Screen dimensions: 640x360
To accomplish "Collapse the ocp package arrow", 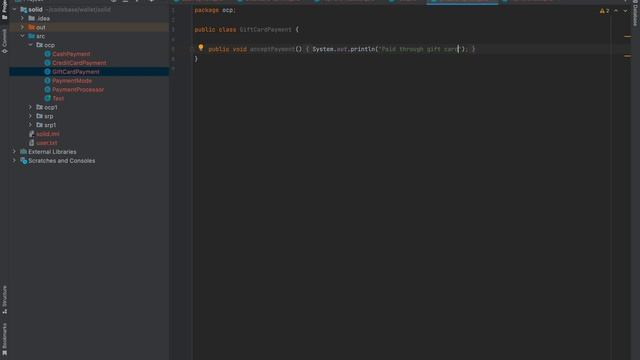I will click(31, 45).
